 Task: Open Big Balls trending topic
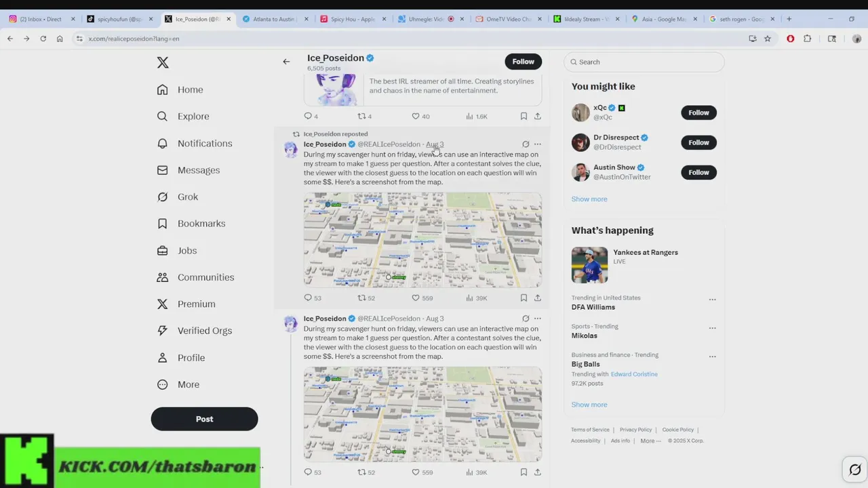click(586, 364)
